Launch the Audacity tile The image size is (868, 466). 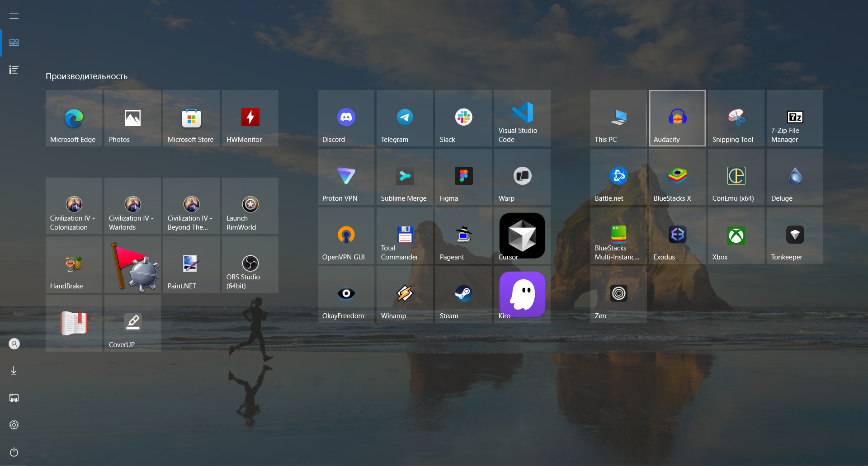677,118
